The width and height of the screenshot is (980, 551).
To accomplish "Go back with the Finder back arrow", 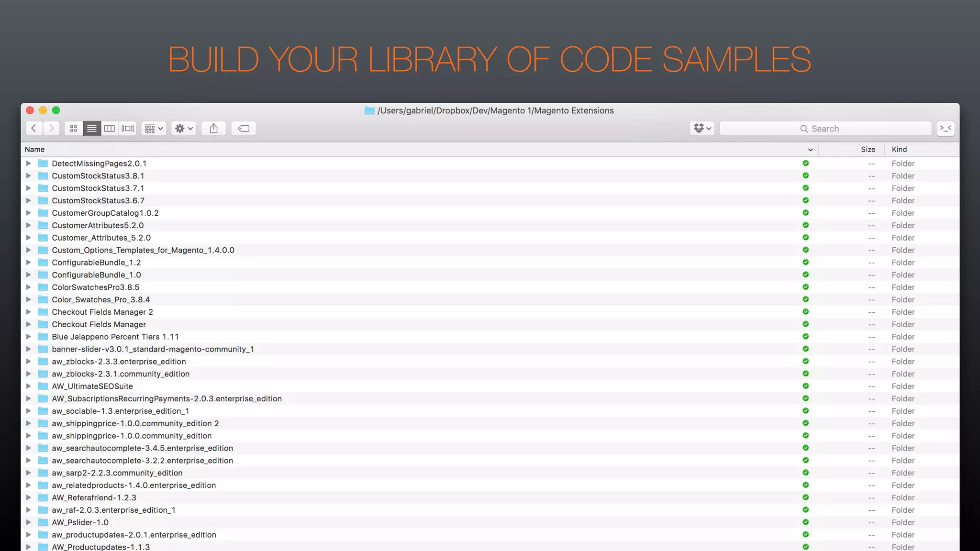I will pos(33,128).
